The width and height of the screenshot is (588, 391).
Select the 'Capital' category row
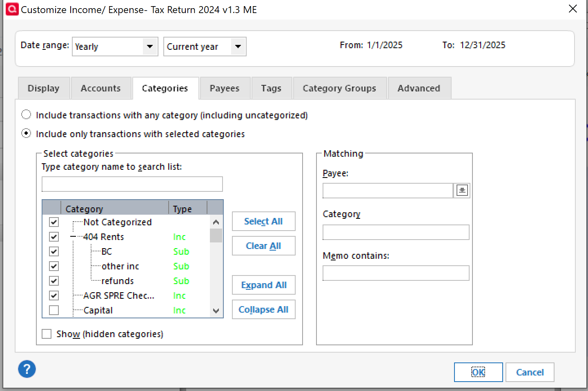click(x=98, y=310)
